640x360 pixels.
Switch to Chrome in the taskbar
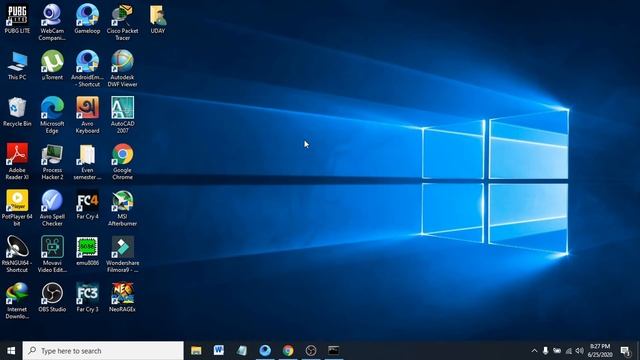pos(288,351)
